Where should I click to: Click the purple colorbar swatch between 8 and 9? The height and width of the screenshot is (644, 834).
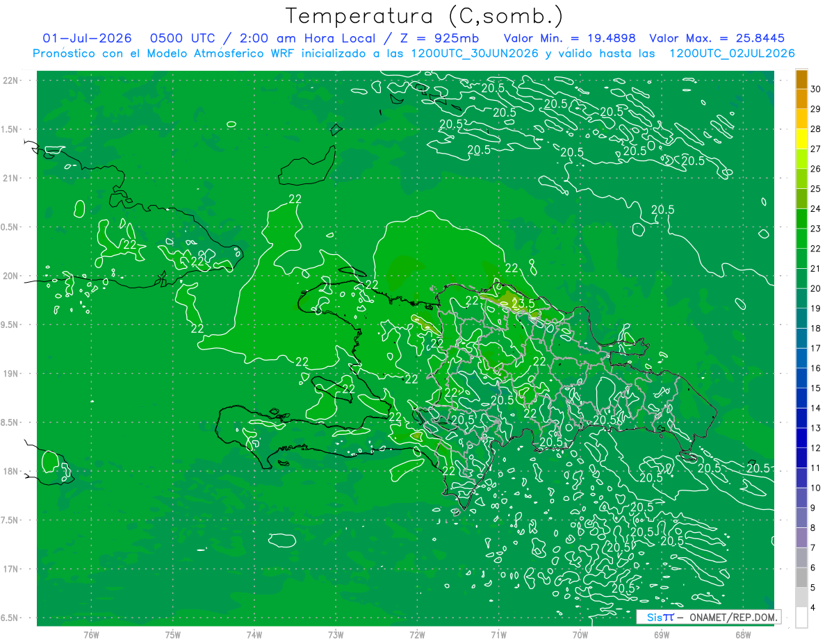coord(801,518)
